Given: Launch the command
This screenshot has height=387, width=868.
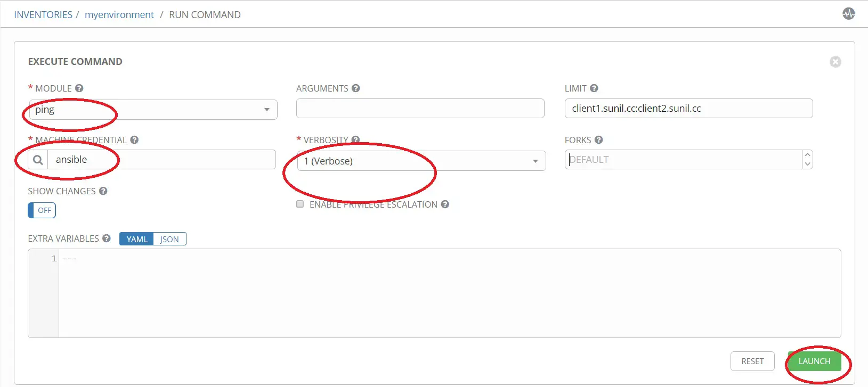Looking at the screenshot, I should pos(814,361).
